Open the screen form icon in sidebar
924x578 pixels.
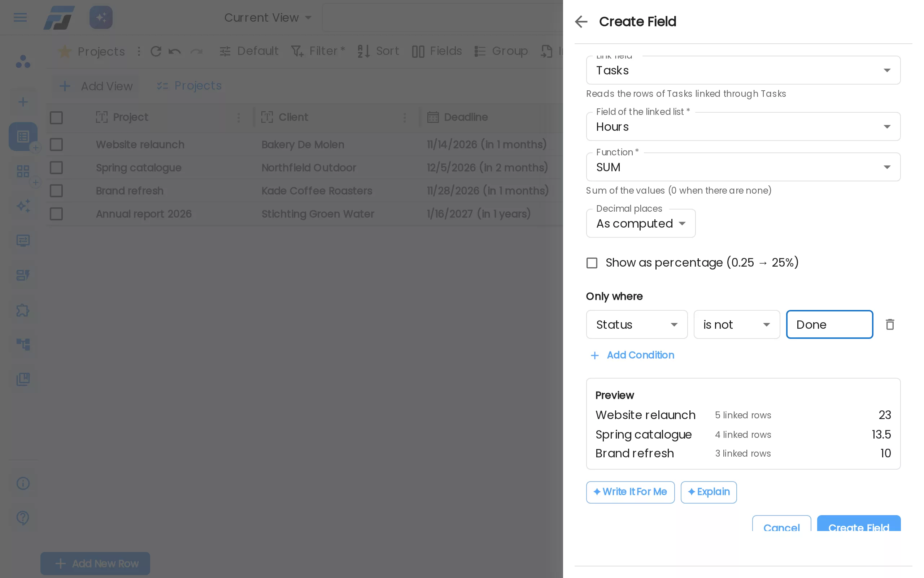(x=23, y=241)
